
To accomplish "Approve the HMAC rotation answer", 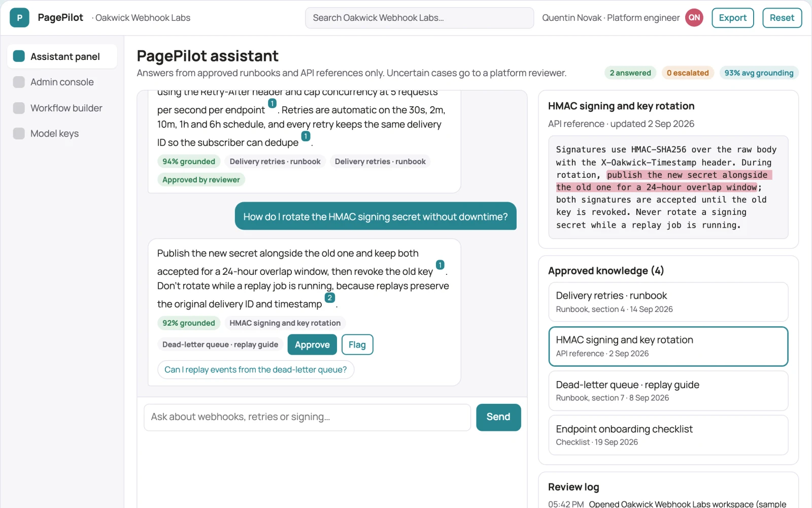I will click(x=312, y=344).
